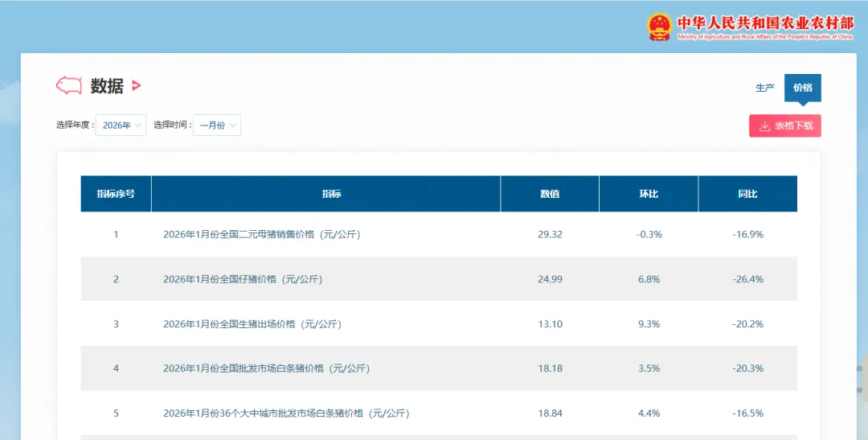Open the 2026年 year dropdown

click(121, 125)
